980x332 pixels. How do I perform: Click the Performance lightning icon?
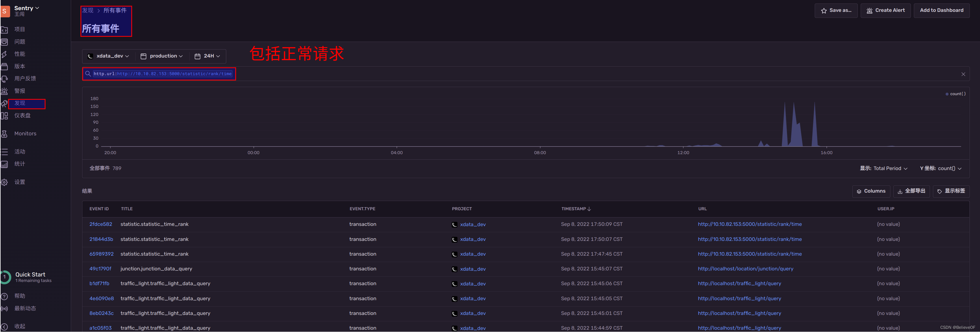(x=5, y=54)
